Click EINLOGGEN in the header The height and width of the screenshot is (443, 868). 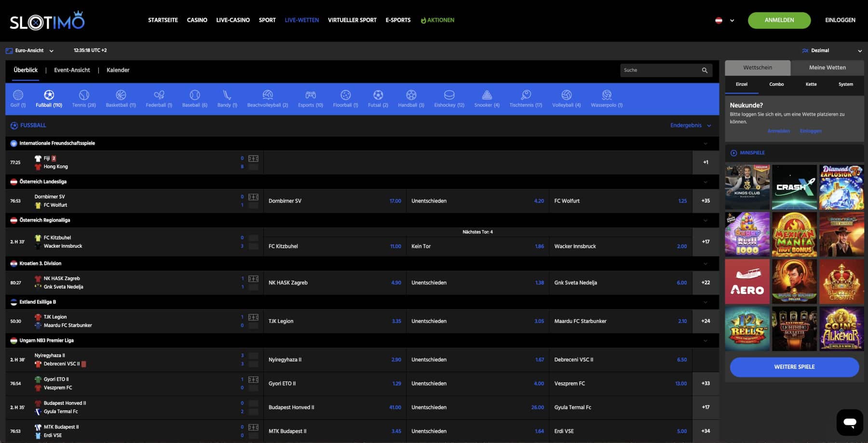click(840, 20)
